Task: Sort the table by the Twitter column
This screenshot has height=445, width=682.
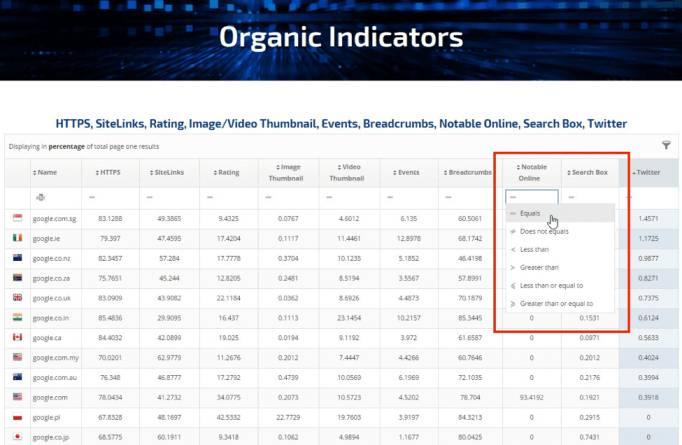Action: click(647, 172)
